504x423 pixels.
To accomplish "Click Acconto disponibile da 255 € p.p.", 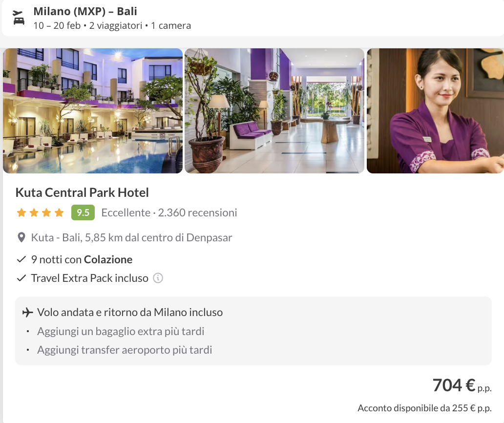I will 424,408.
